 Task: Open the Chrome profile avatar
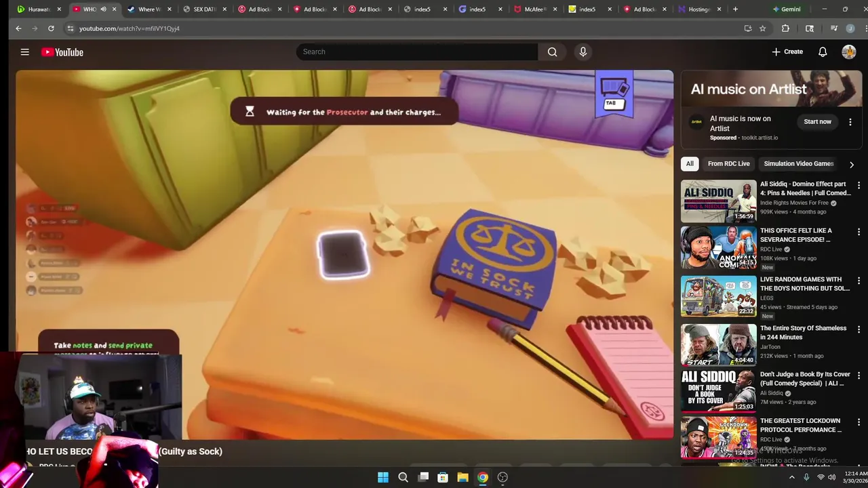[850, 28]
